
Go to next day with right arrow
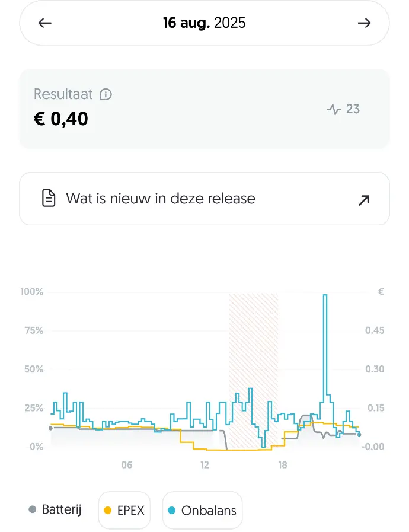[364, 23]
